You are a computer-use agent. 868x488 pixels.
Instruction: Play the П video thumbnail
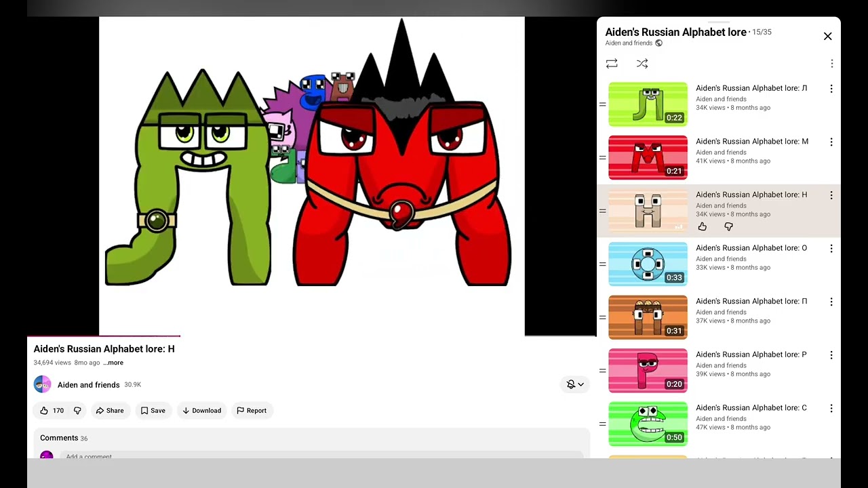(x=648, y=317)
